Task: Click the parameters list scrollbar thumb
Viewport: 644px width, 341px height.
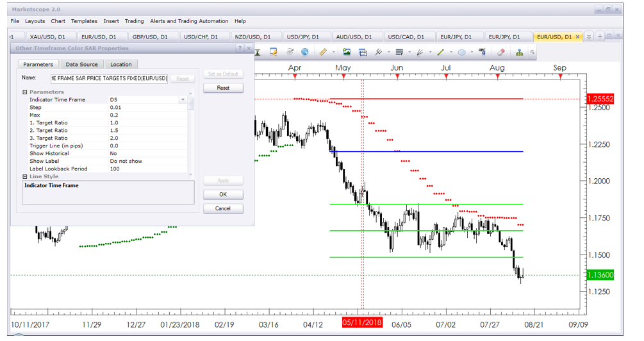Action: [190, 104]
